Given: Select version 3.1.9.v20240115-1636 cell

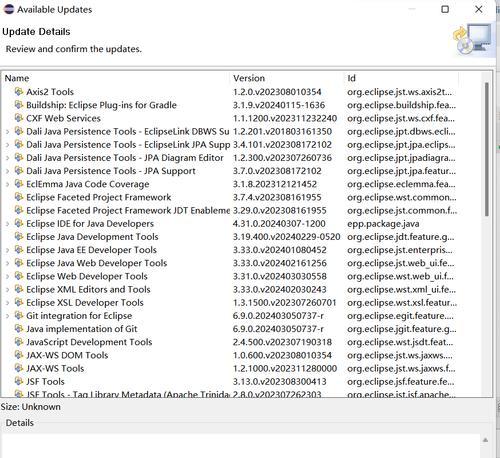Looking at the screenshot, I should coord(279,105).
